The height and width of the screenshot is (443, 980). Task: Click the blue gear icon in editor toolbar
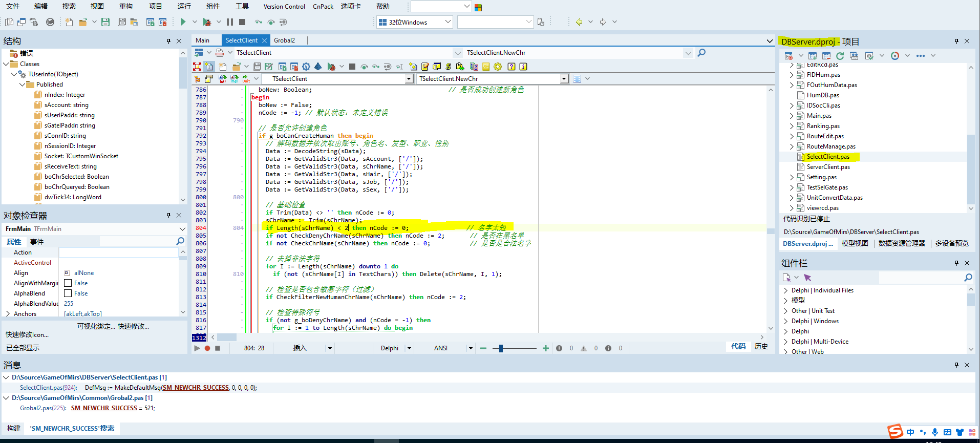coord(306,67)
